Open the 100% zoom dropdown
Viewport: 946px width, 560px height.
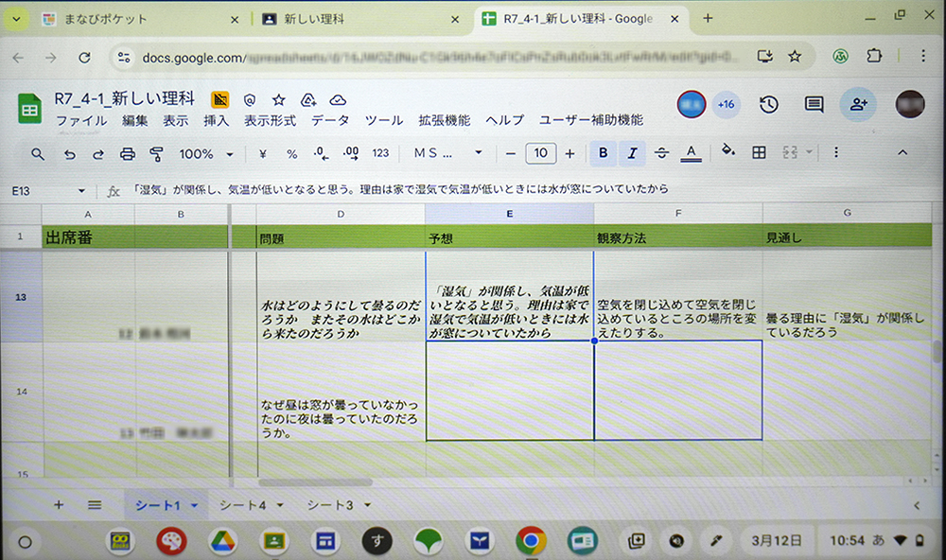(x=206, y=153)
